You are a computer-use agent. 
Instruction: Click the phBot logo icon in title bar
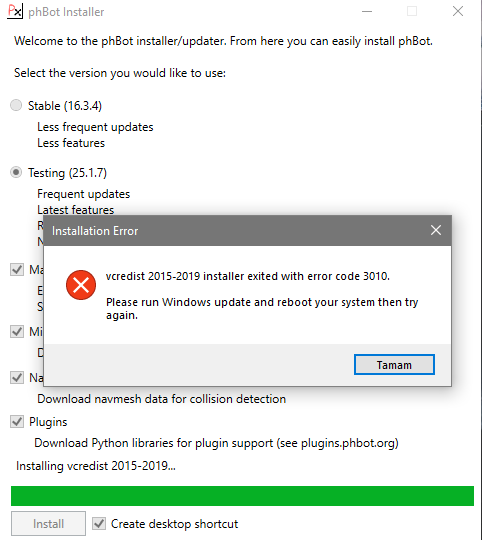coord(15,11)
